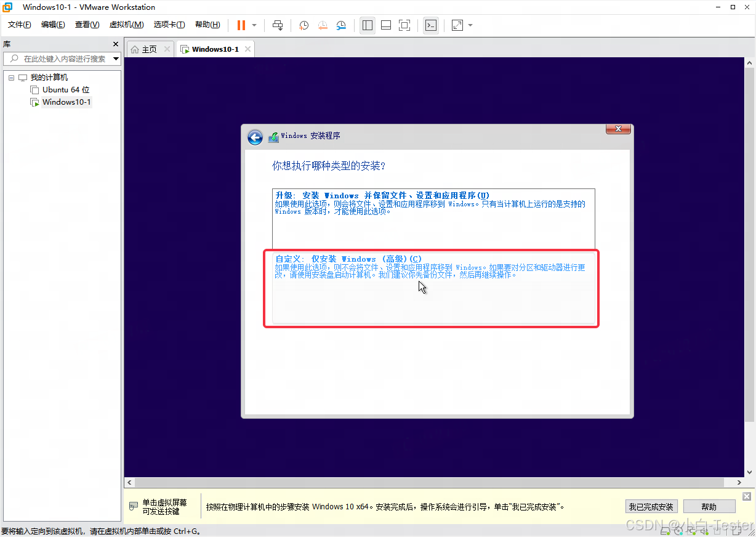Click the back arrow in Windows setup
The width and height of the screenshot is (756, 537).
[255, 137]
